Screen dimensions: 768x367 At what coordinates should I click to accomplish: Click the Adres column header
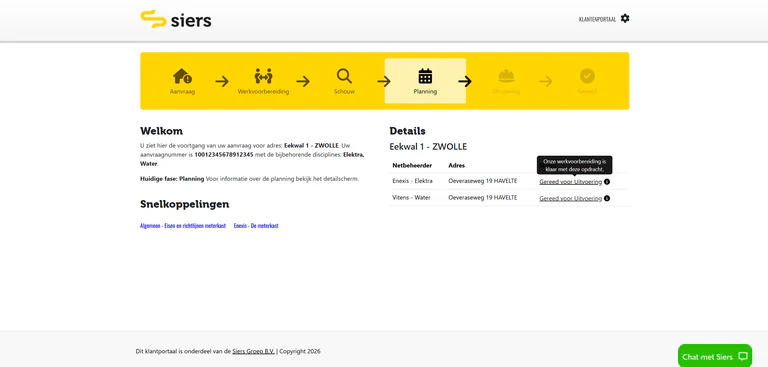coord(456,166)
